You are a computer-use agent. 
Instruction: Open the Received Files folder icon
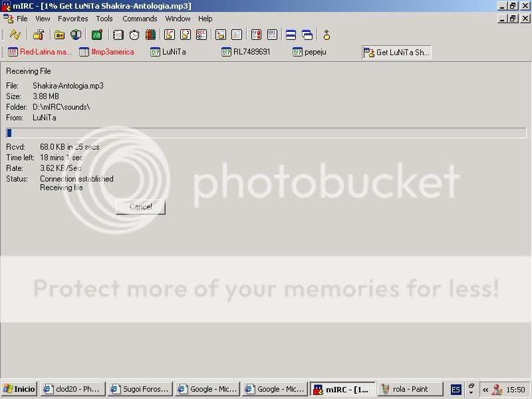(x=221, y=35)
